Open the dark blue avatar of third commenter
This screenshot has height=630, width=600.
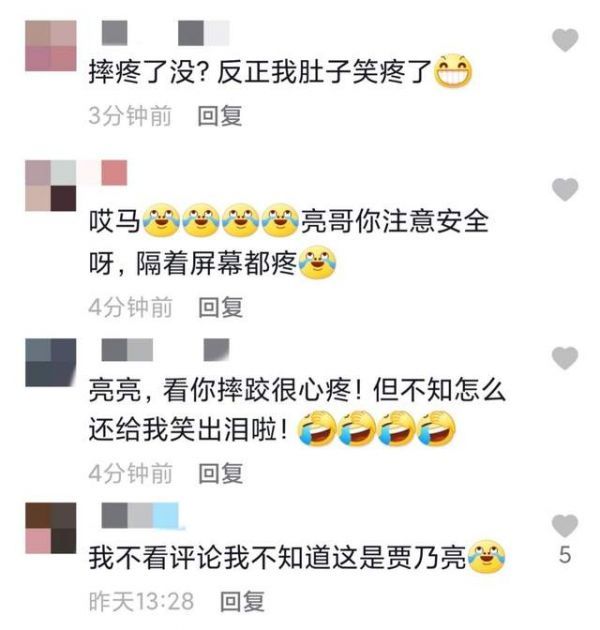click(51, 363)
